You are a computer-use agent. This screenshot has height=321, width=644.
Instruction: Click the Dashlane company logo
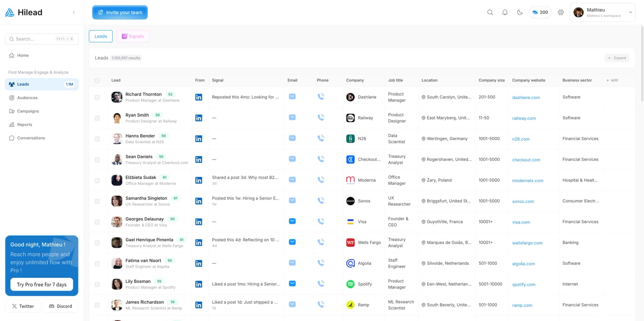(350, 97)
